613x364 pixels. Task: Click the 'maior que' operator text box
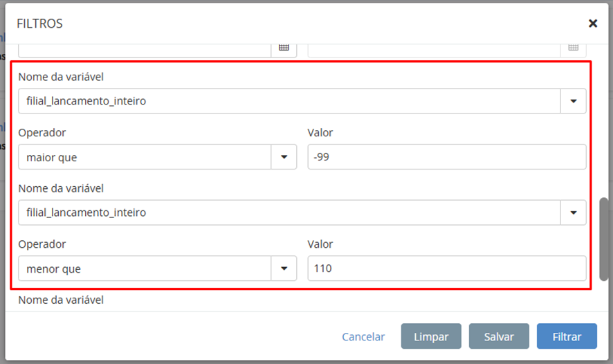(x=145, y=157)
